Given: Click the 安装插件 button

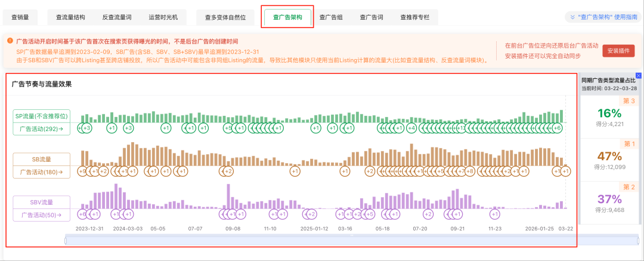Looking at the screenshot, I should [x=618, y=51].
